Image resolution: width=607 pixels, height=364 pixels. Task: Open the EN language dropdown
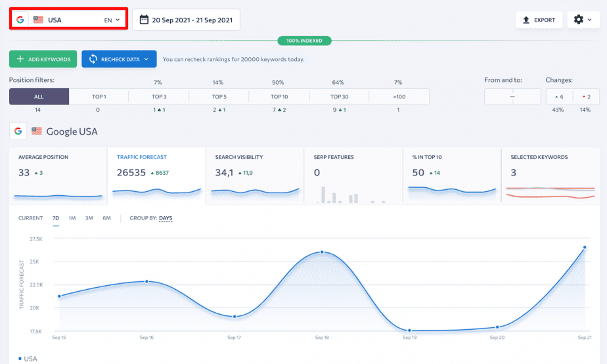[x=112, y=20]
